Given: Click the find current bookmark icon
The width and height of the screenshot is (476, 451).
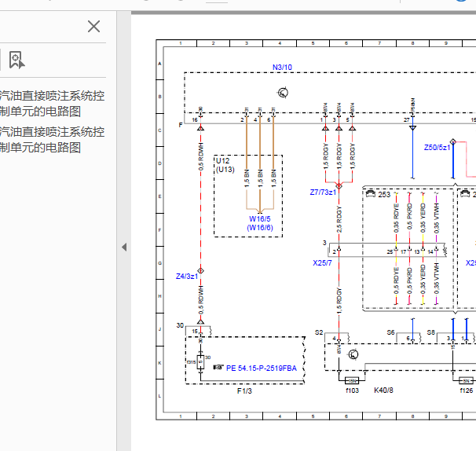Looking at the screenshot, I should (17, 60).
